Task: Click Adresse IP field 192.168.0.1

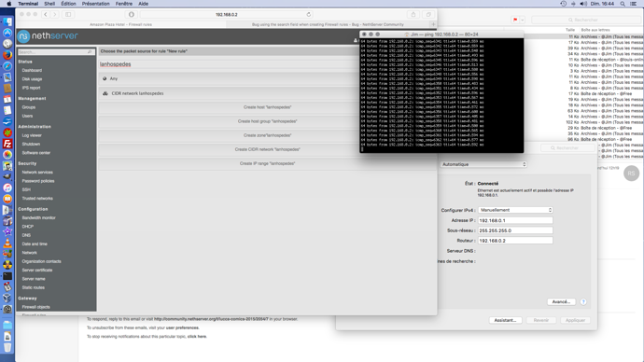Action: (515, 220)
